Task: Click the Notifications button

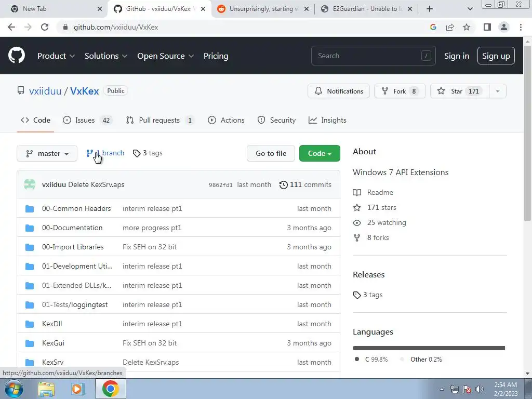Action: [339, 91]
